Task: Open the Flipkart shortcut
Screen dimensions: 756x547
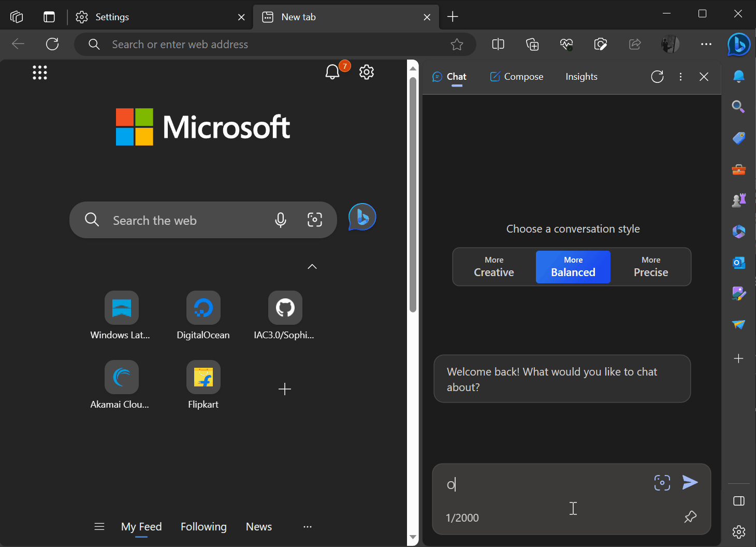Action: [203, 377]
